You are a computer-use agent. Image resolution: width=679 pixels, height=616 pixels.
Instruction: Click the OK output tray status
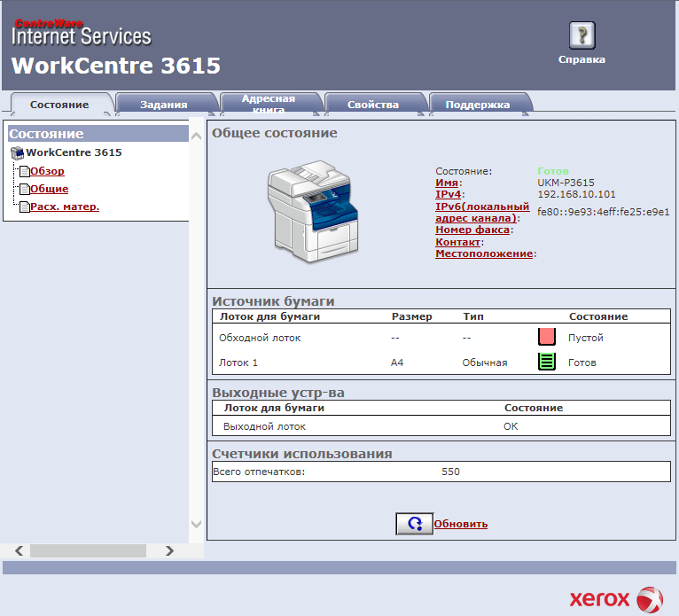click(x=511, y=426)
